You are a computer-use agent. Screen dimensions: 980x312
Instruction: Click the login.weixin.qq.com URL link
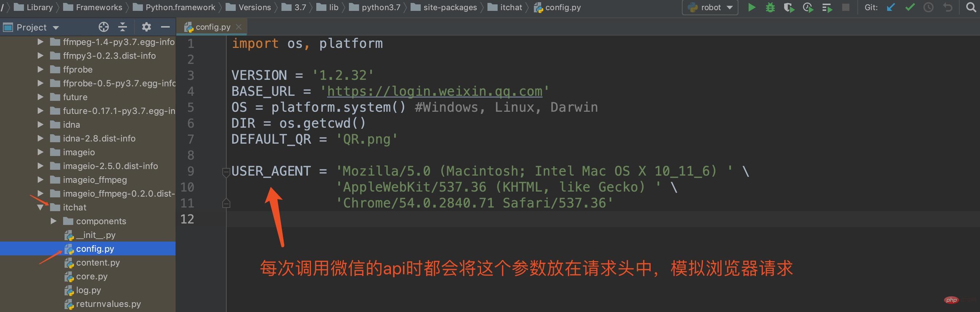pos(435,91)
